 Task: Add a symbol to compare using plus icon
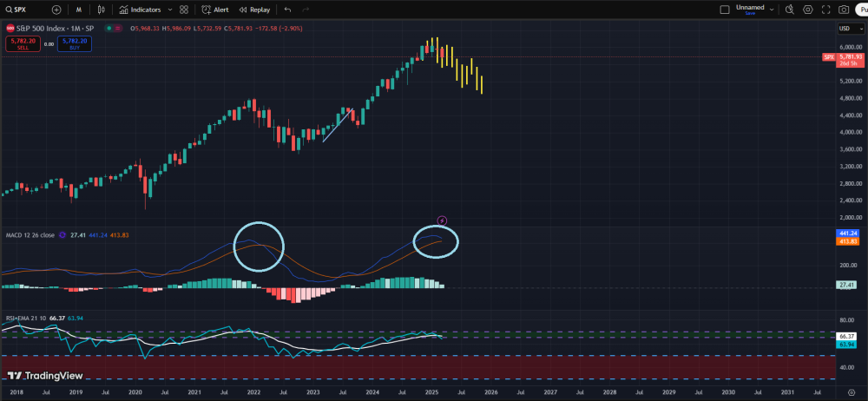pos(56,10)
